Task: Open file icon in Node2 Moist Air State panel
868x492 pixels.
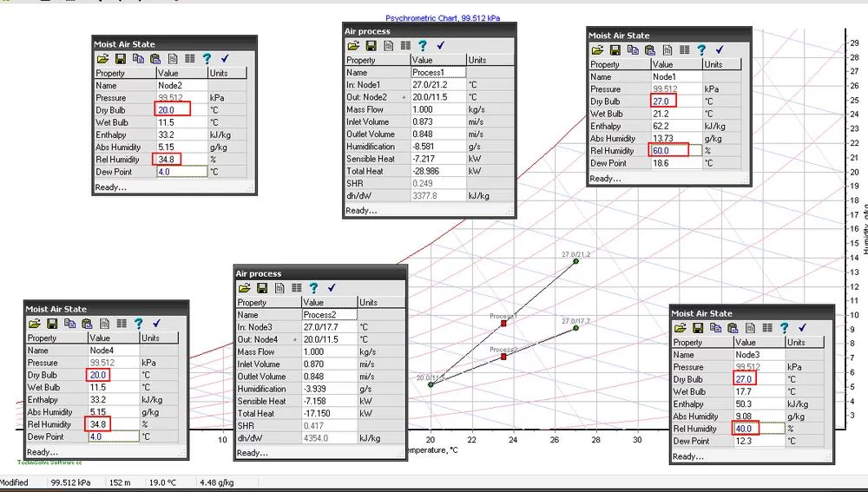Action: click(102, 59)
